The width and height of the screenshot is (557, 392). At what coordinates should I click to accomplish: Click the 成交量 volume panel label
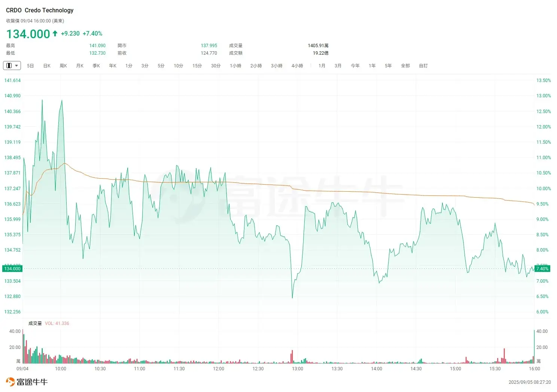35,323
